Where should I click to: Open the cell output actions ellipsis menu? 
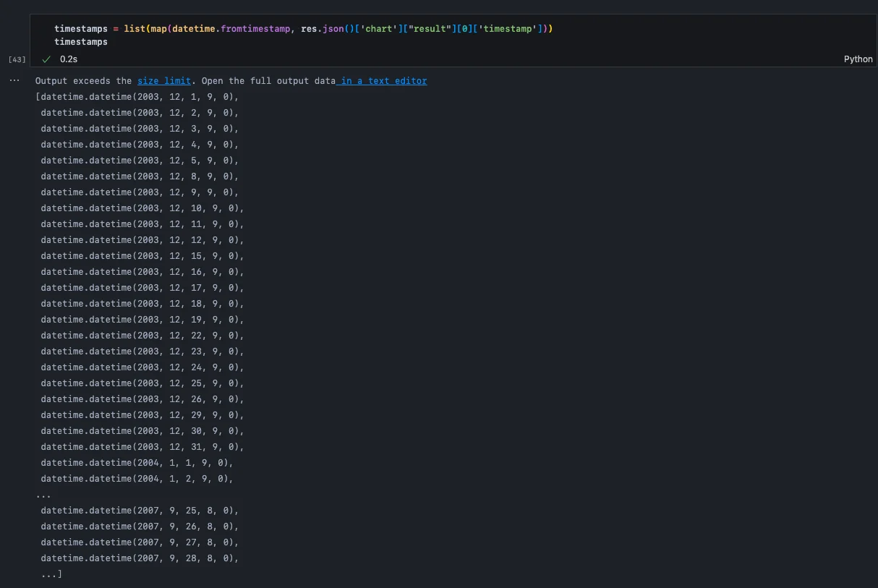15,80
